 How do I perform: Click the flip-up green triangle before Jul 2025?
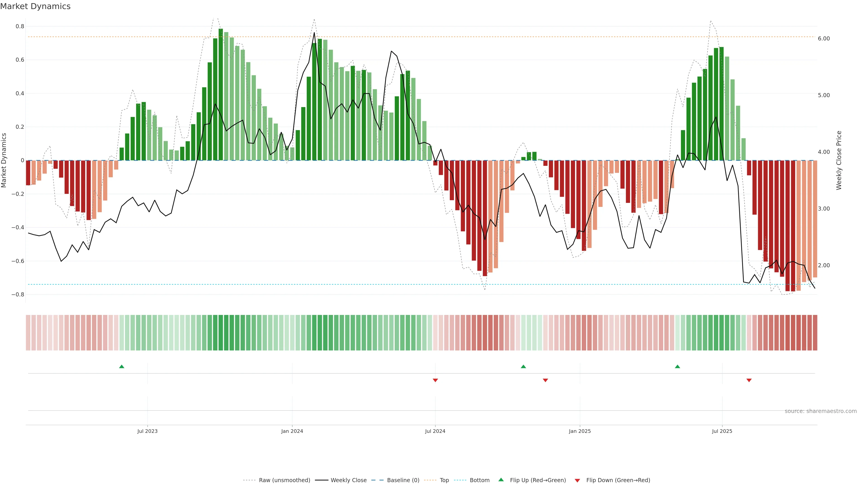click(677, 366)
